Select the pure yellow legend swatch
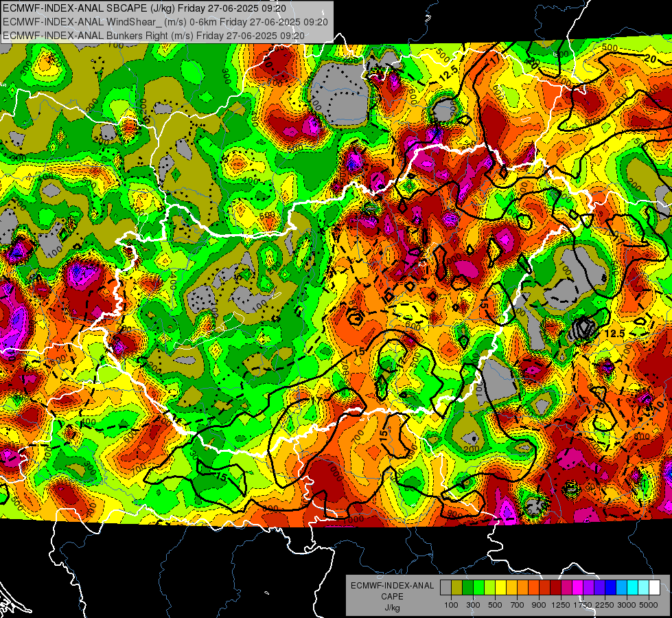This screenshot has width=672, height=618. [500, 588]
